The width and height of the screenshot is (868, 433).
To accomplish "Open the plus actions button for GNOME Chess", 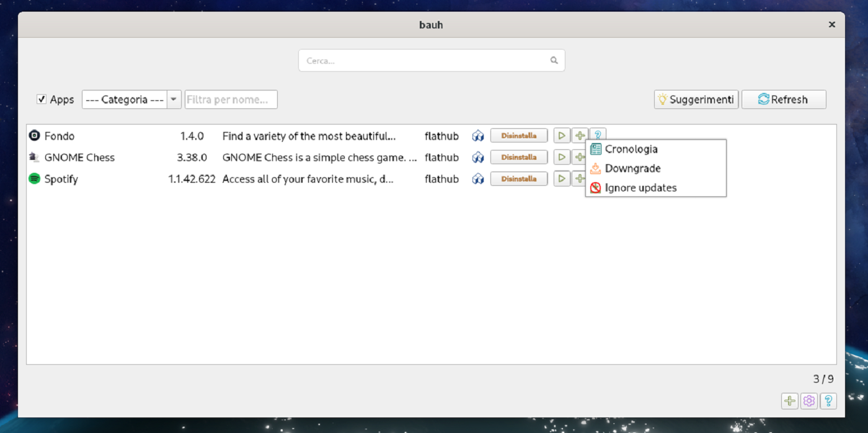I will pos(578,157).
